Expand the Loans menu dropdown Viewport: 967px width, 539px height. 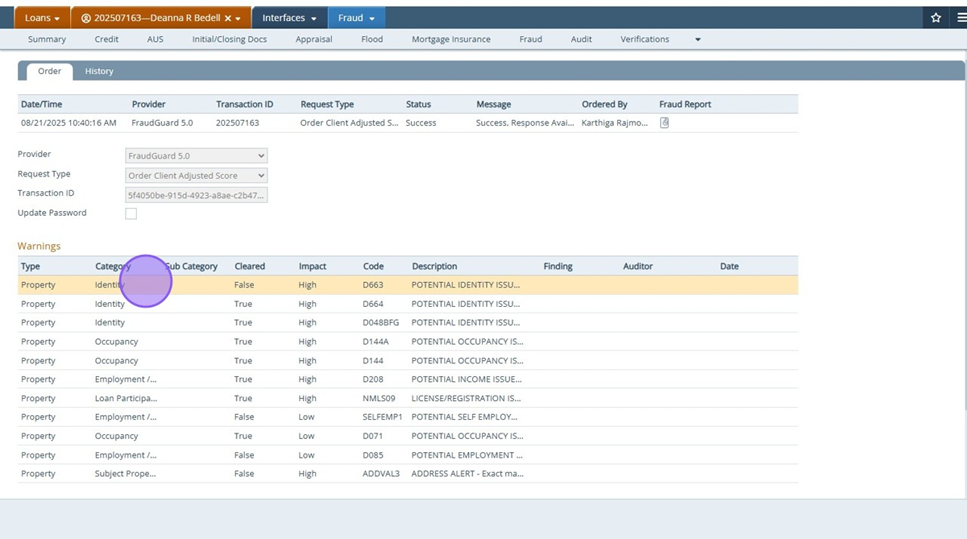pyautogui.click(x=42, y=18)
